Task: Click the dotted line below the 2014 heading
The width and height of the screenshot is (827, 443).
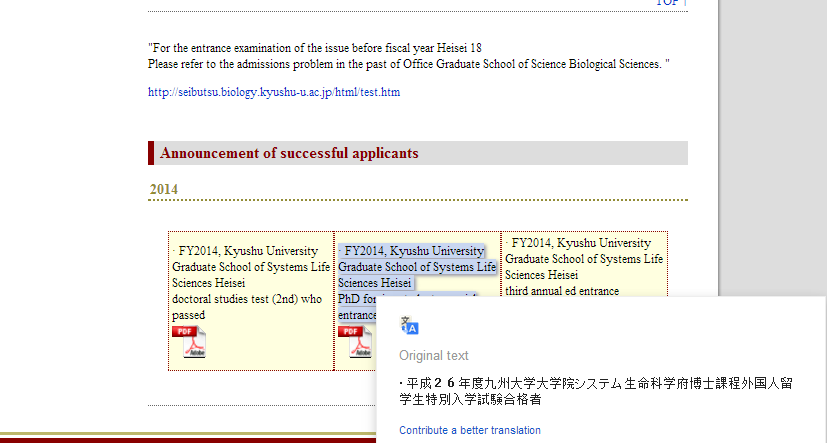Action: (417, 200)
